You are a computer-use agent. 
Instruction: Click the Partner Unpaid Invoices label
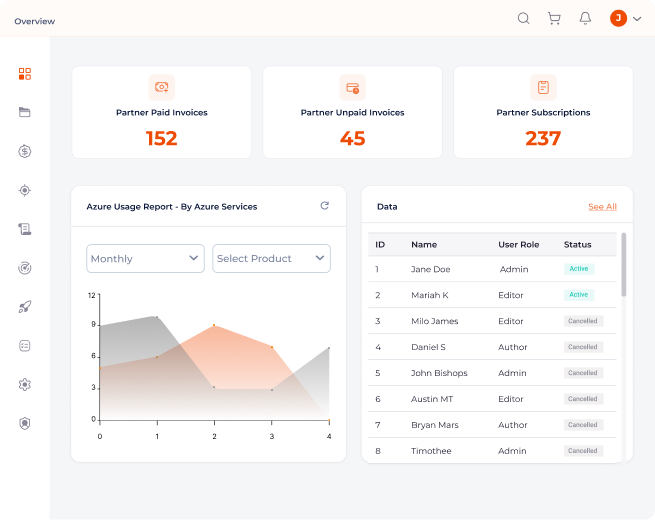pyautogui.click(x=353, y=112)
